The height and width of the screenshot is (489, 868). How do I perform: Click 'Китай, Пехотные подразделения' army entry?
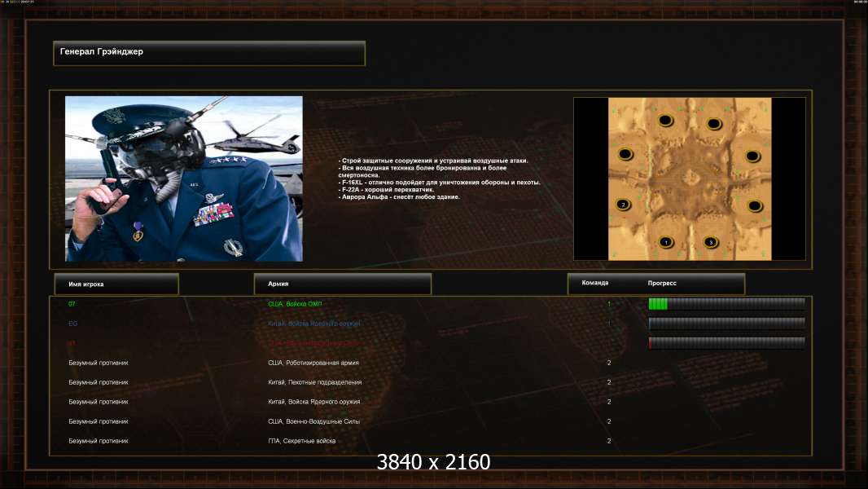[x=315, y=382]
